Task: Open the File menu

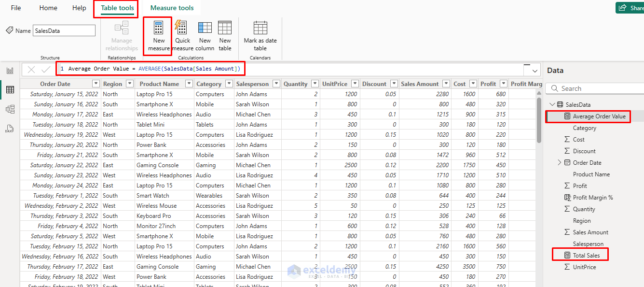Action: point(16,8)
